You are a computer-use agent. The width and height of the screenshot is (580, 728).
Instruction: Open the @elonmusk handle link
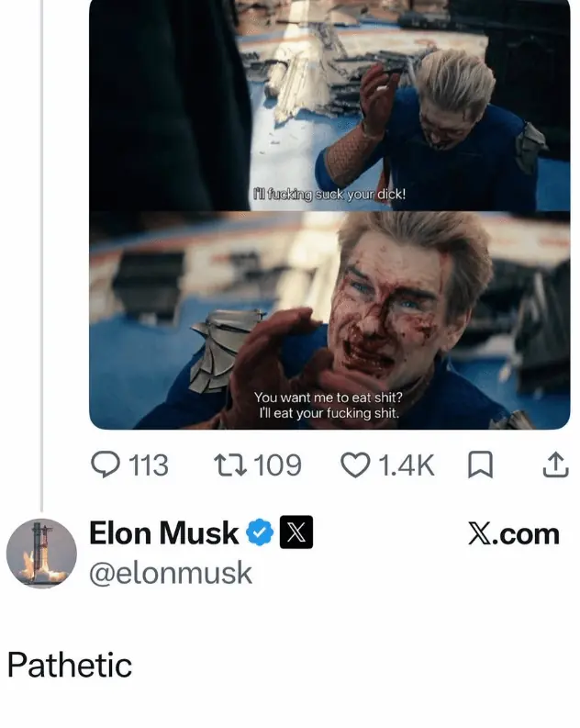[171, 573]
